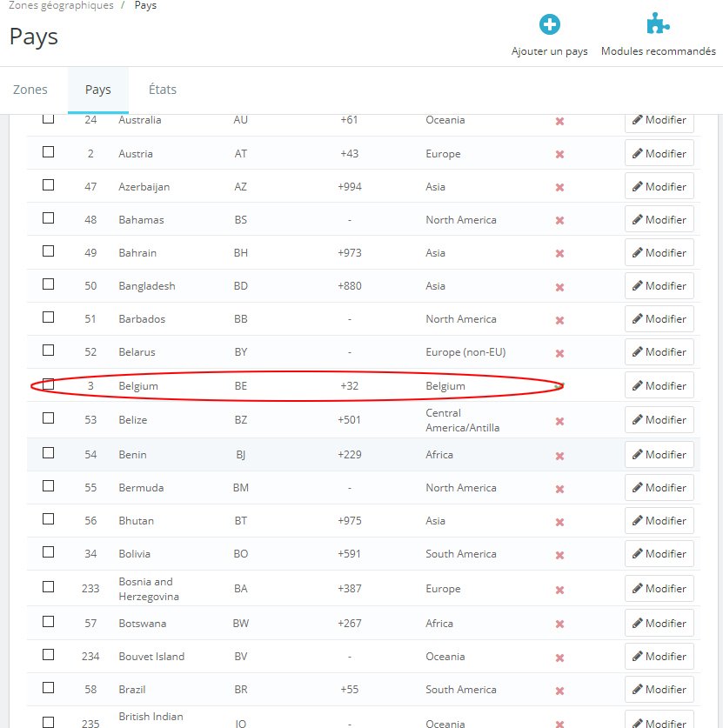This screenshot has height=728, width=723.
Task: Check the Bouvet Island checkbox
Action: (x=49, y=655)
